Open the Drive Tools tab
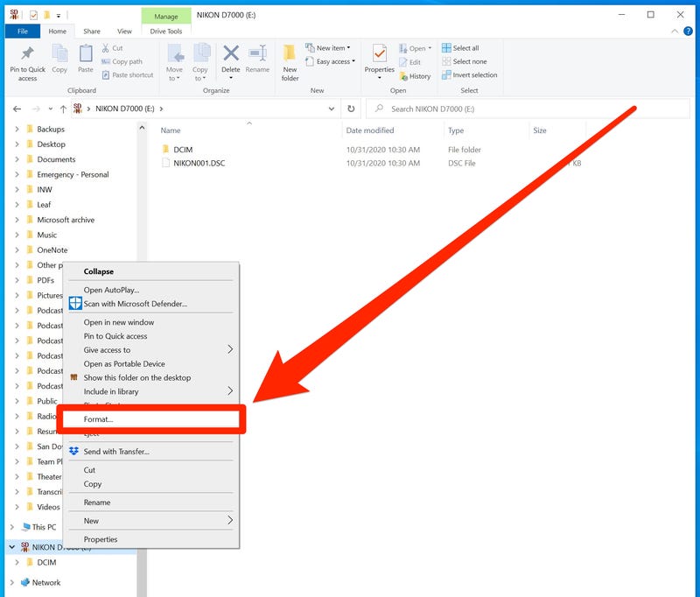 [x=166, y=32]
